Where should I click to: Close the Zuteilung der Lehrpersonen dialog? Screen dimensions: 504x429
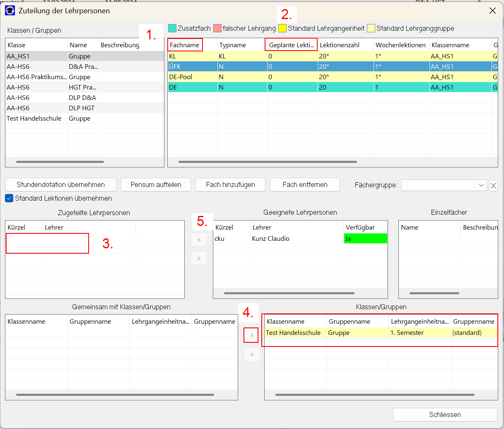492,11
